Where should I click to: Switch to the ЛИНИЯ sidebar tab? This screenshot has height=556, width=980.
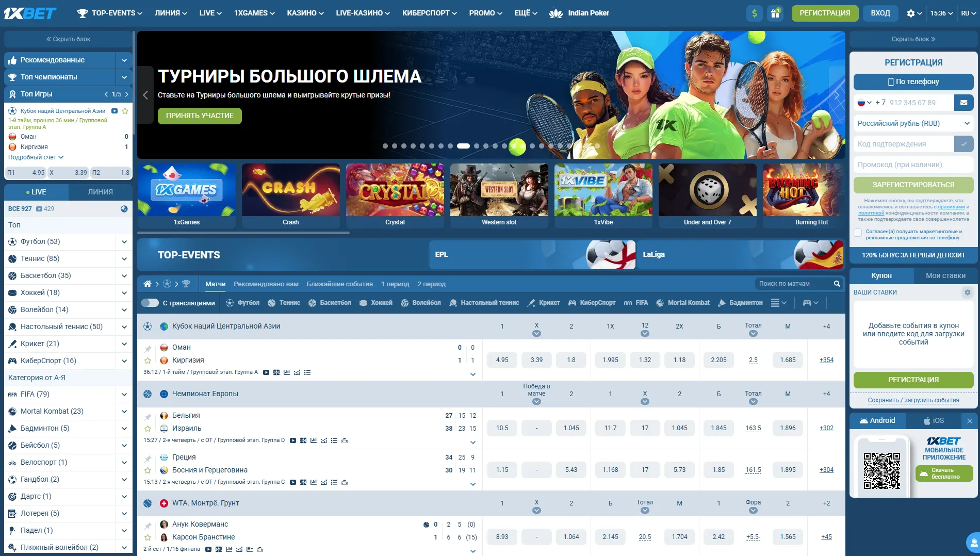101,192
